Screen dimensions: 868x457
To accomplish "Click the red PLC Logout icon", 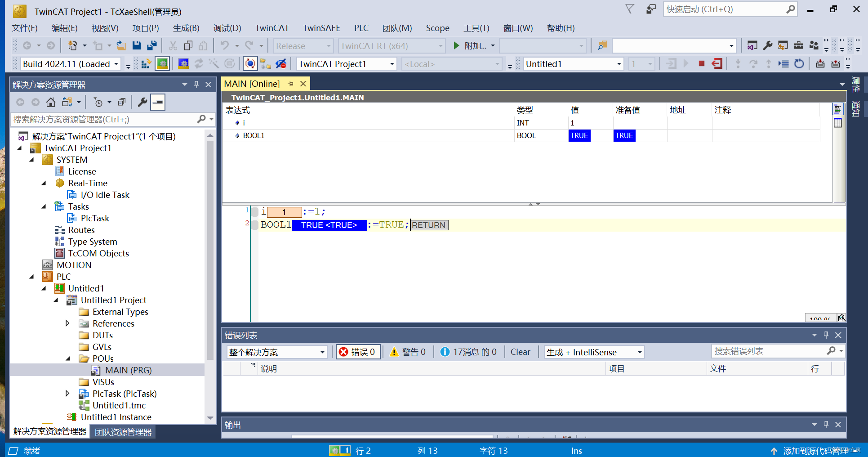I will (717, 64).
